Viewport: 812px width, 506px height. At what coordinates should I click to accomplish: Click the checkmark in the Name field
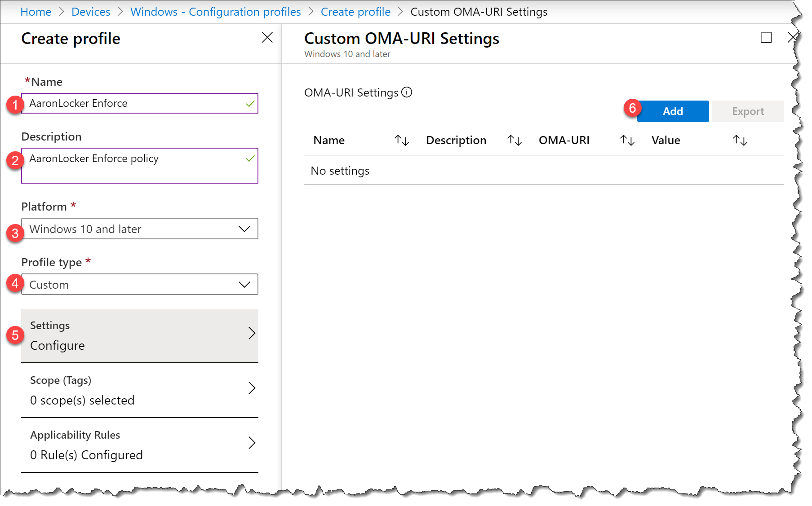point(249,103)
